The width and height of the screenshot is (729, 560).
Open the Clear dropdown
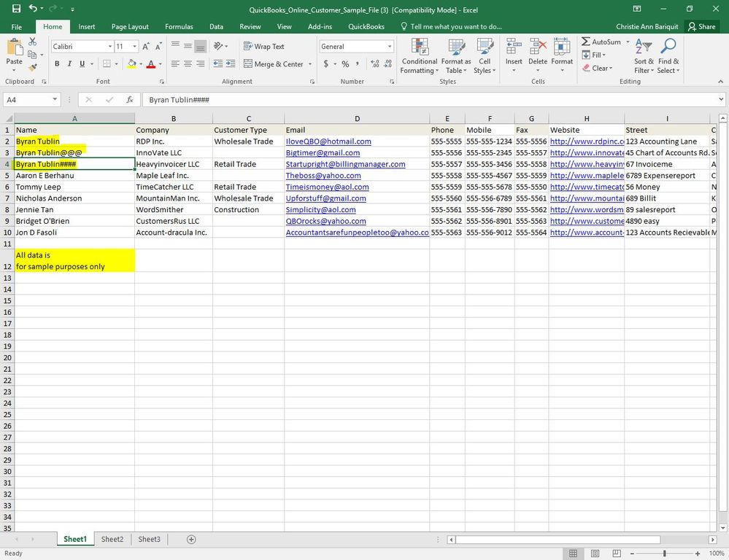click(x=597, y=69)
